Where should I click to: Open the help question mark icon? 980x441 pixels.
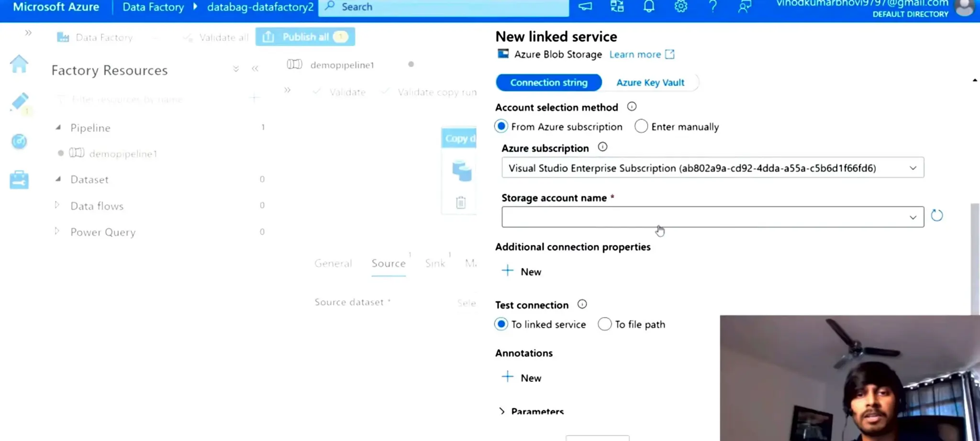coord(713,7)
